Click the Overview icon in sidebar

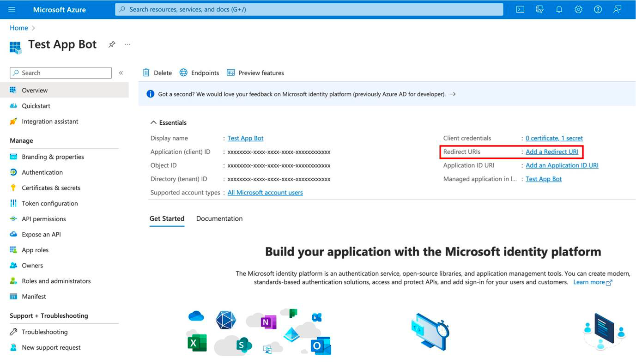click(13, 90)
